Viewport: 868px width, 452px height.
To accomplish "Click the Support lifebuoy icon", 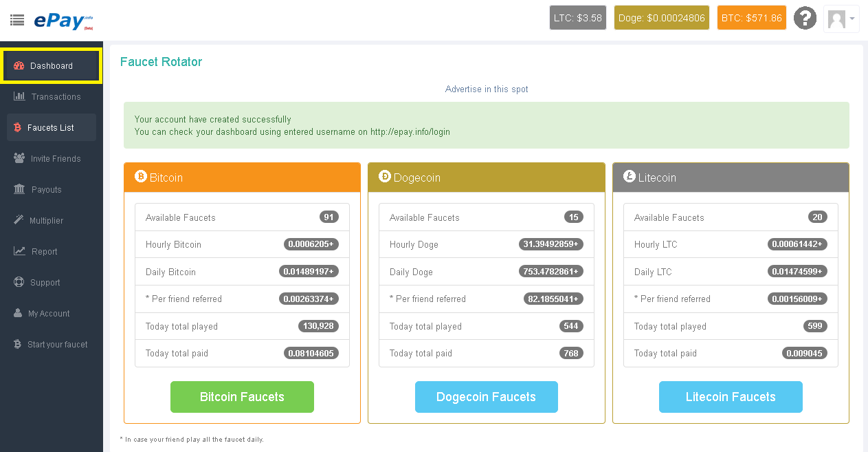I will [19, 283].
